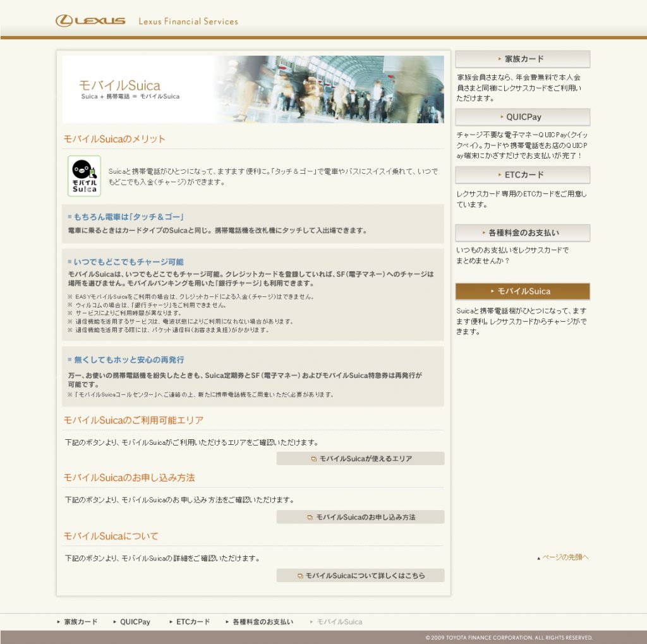Screen dimensions: 647x644
Task: Click the いつでもどこでもチャージ可能 heading
Action: [128, 262]
